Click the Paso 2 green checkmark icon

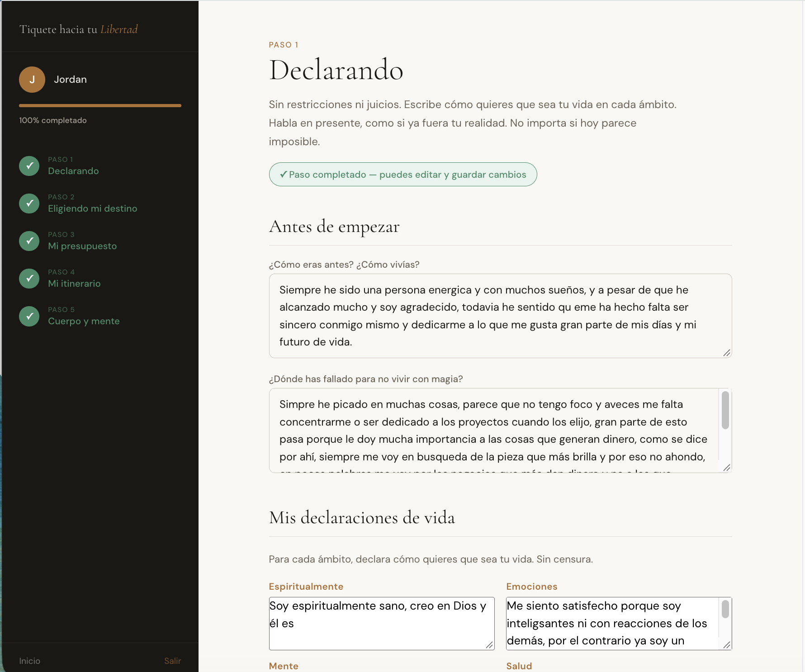tap(29, 203)
